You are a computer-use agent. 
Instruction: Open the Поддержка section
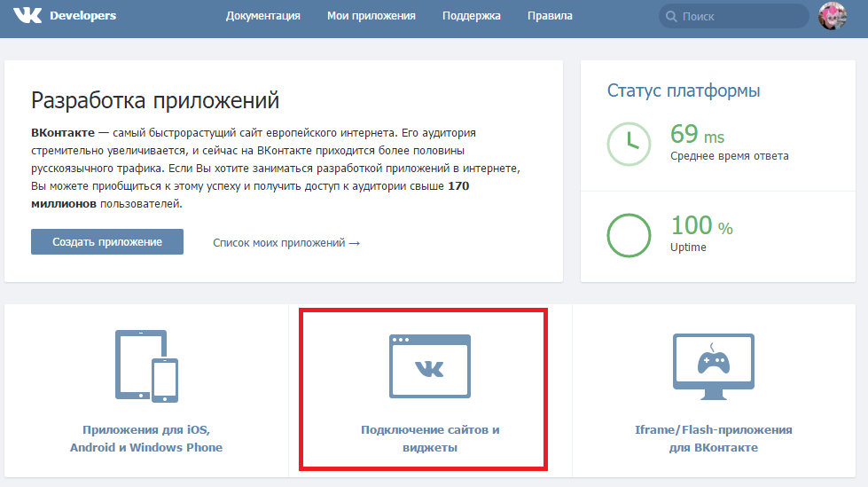tap(472, 16)
